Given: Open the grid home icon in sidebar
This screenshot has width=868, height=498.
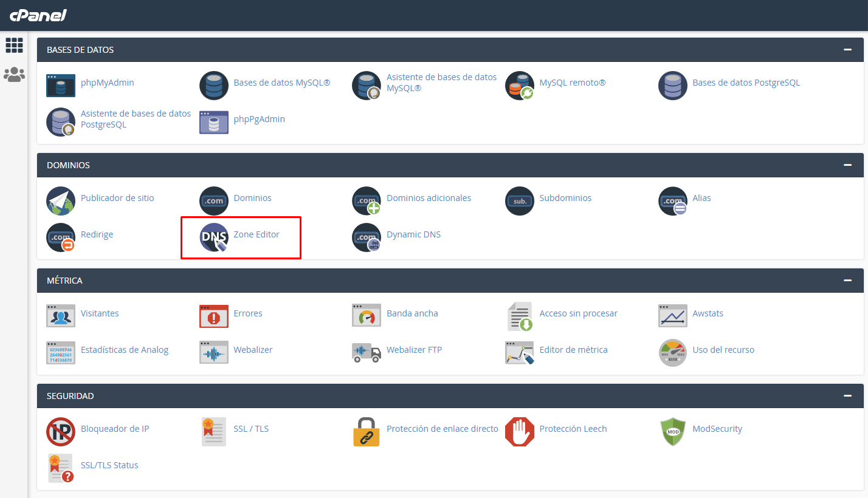Looking at the screenshot, I should [14, 45].
